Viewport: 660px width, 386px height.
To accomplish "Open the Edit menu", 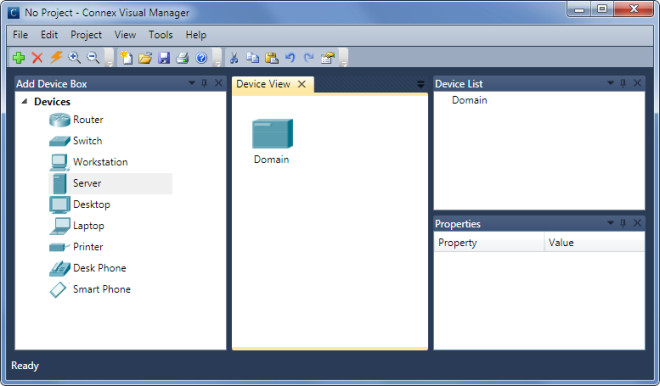I will [49, 35].
